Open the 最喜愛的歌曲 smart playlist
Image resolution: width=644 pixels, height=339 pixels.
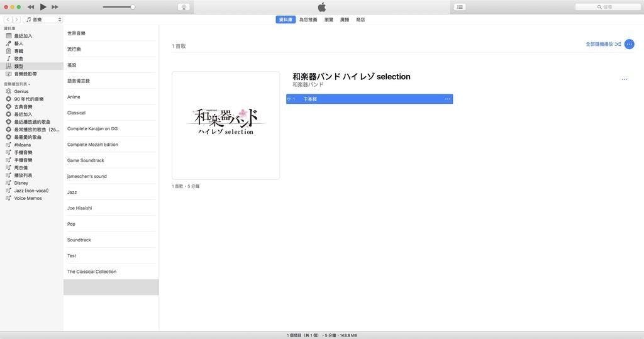[x=31, y=137]
